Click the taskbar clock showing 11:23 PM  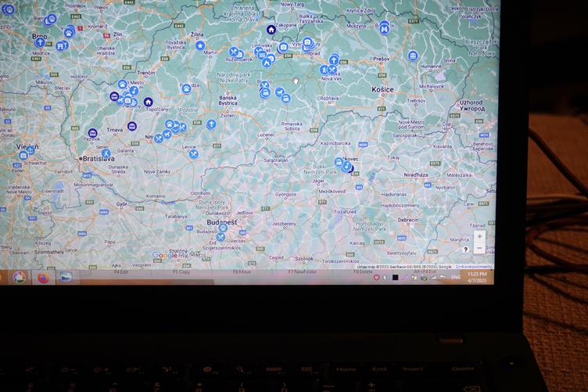pos(477,277)
